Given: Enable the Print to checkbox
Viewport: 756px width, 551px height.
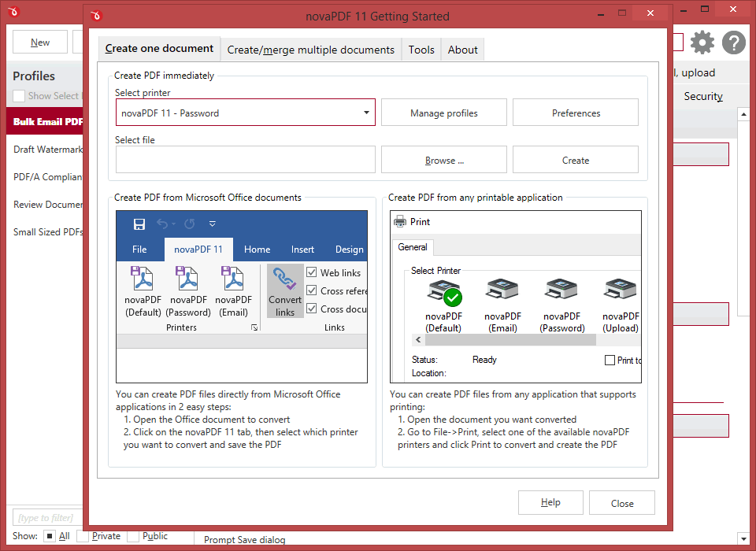Looking at the screenshot, I should coord(610,359).
